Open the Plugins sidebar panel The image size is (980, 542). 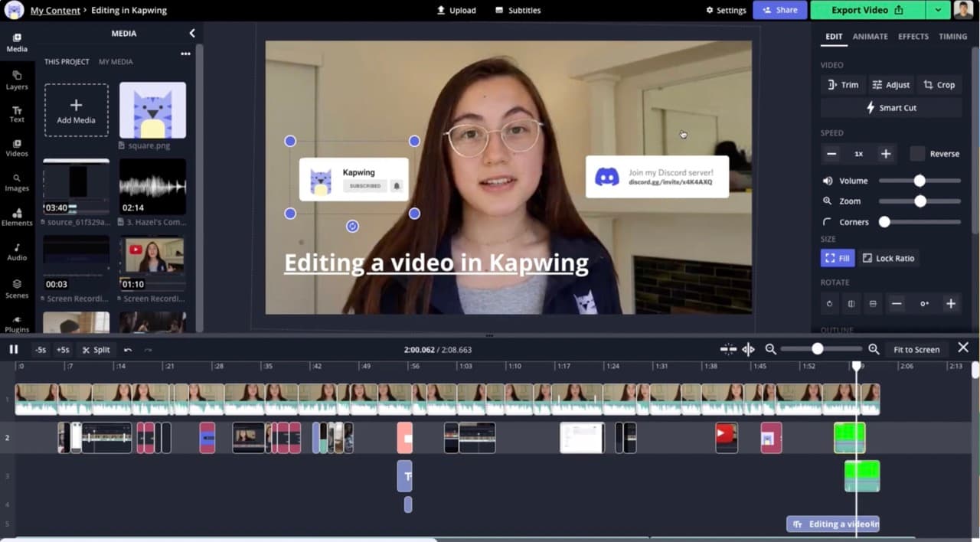(17, 324)
